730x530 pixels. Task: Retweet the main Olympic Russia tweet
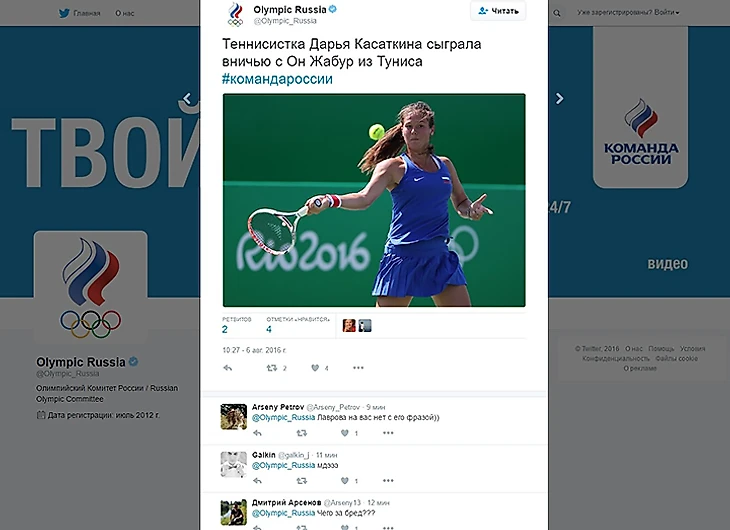(x=272, y=368)
